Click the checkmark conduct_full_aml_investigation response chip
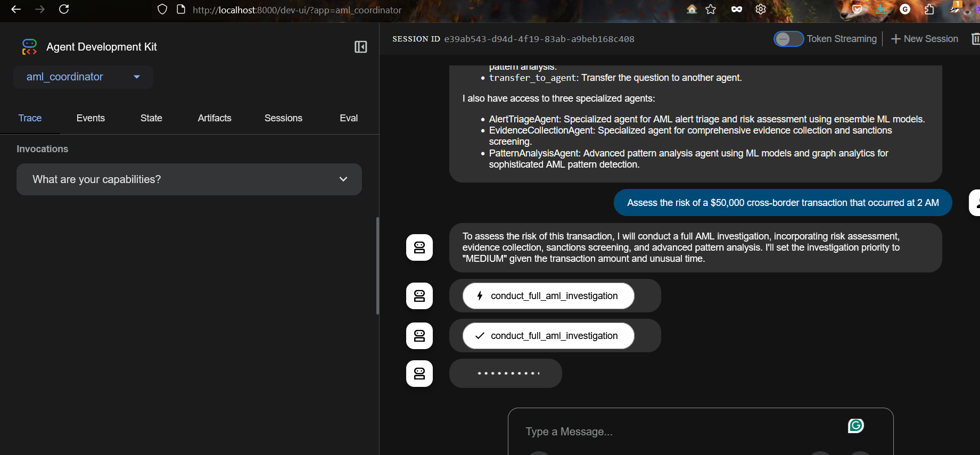 click(548, 336)
